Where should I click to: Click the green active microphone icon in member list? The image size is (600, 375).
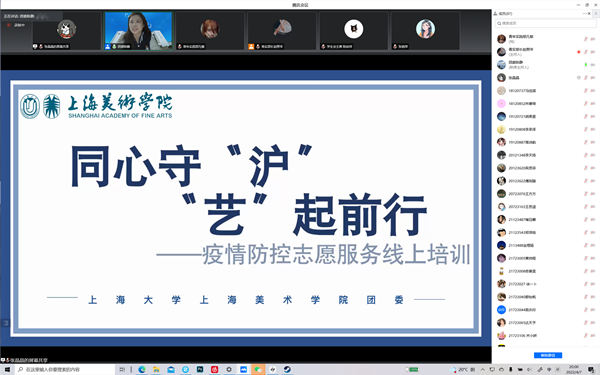585,65
